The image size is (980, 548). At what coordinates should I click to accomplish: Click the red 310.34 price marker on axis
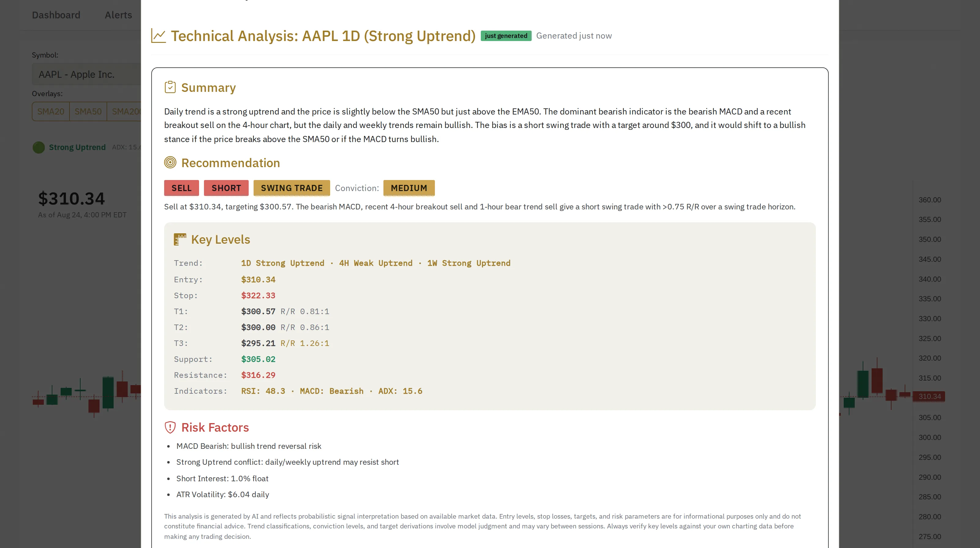[929, 397]
